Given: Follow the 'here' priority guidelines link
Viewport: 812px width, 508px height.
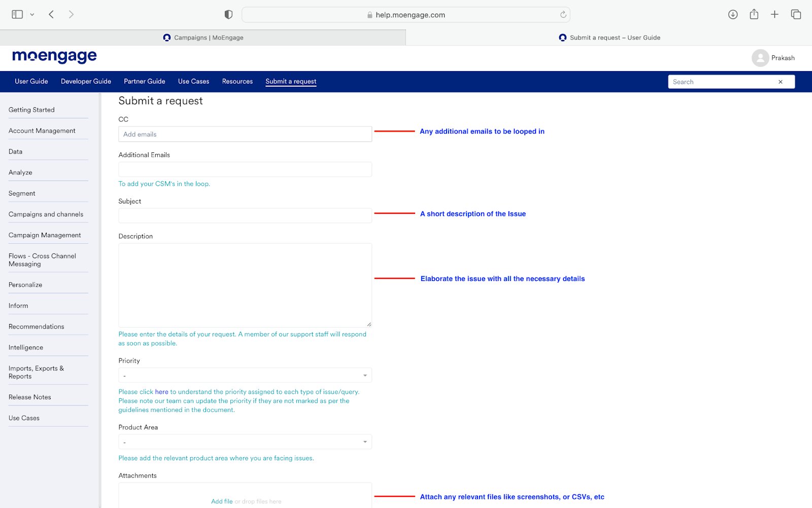Looking at the screenshot, I should coord(161,392).
